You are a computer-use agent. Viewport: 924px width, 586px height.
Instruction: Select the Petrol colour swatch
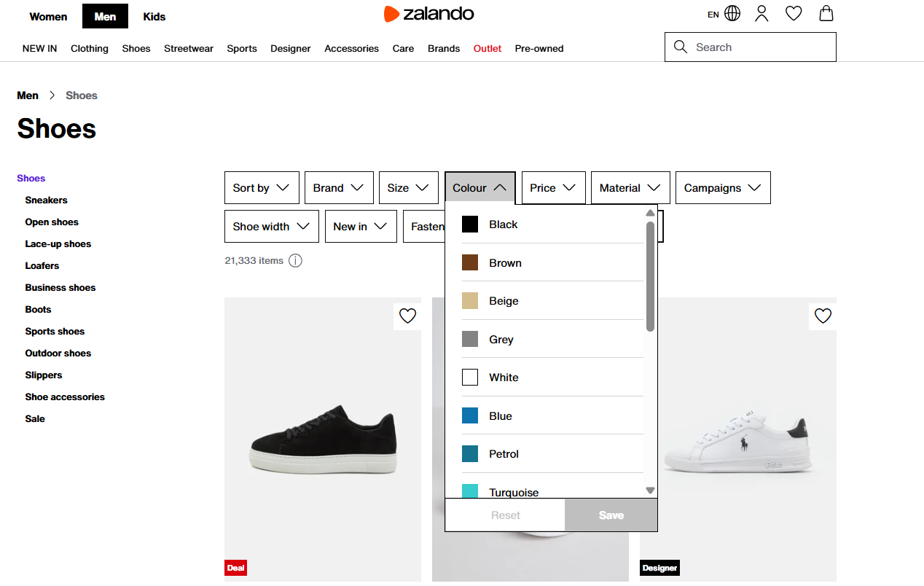pos(469,453)
